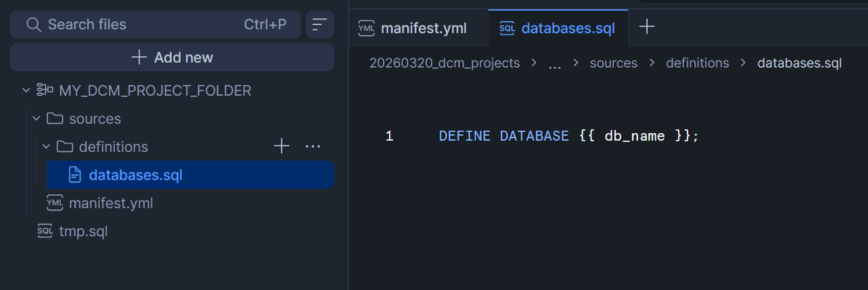Select the databases.sql editor tab
The height and width of the screenshot is (290, 868).
tap(558, 28)
